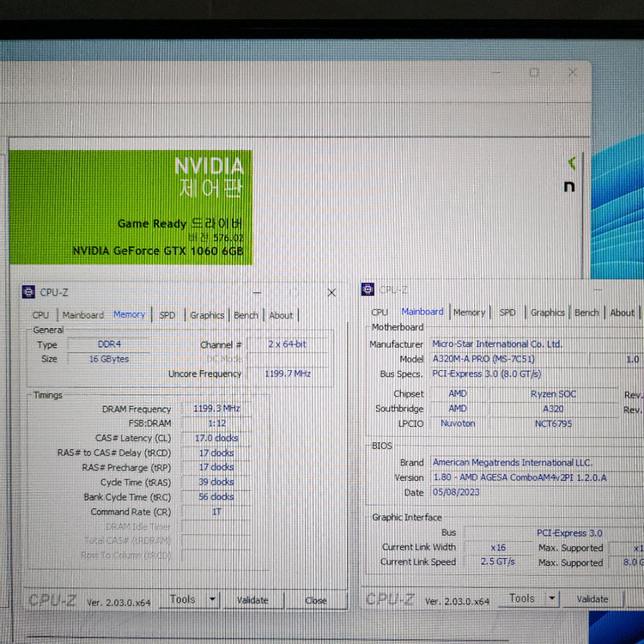Screen dimensions: 644x644
Task: Open the About tab in the left CPU-Z window
Action: click(281, 315)
